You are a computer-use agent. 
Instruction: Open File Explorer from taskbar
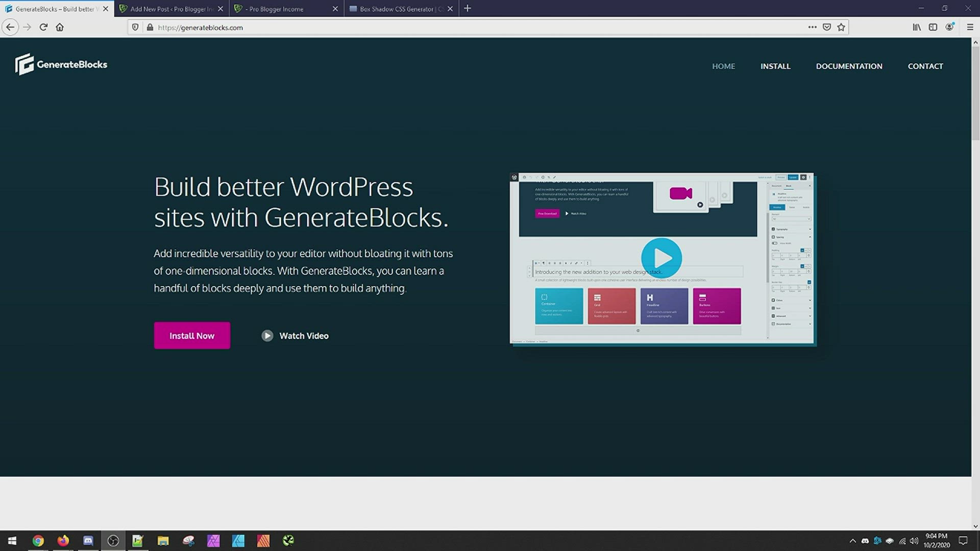click(x=163, y=541)
